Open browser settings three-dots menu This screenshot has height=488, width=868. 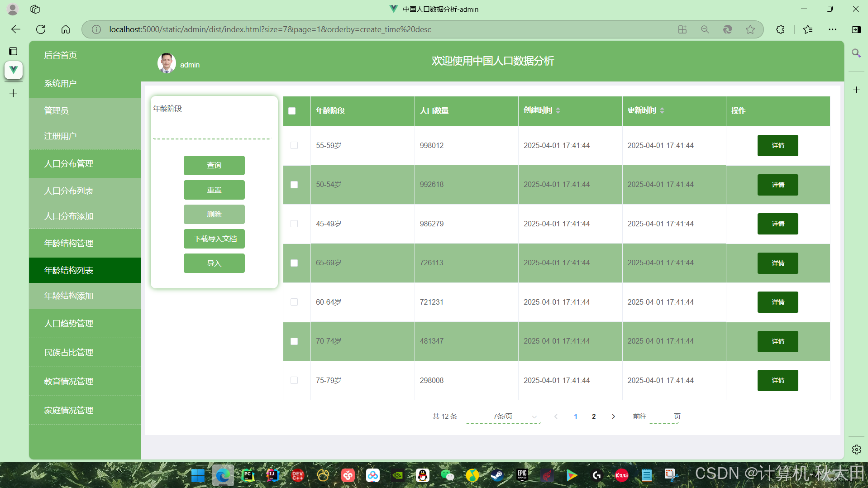point(833,29)
